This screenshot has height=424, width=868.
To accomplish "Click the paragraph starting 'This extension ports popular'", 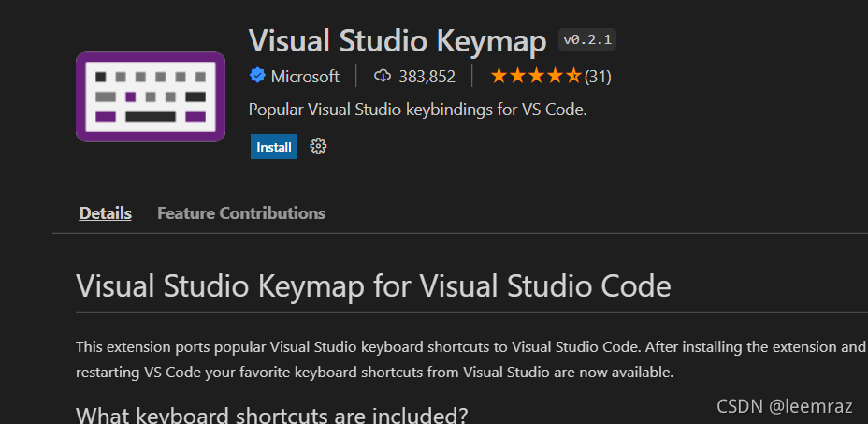I will [470, 359].
